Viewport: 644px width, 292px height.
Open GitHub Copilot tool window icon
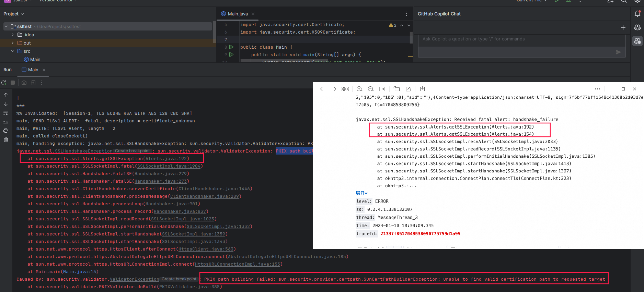[x=637, y=27]
